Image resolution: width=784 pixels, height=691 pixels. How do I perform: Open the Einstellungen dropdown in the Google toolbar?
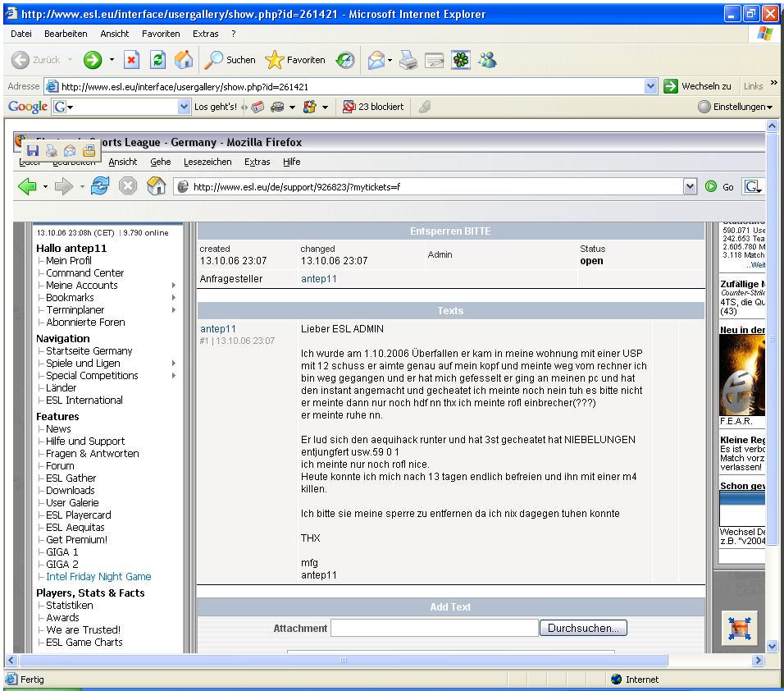(x=736, y=107)
